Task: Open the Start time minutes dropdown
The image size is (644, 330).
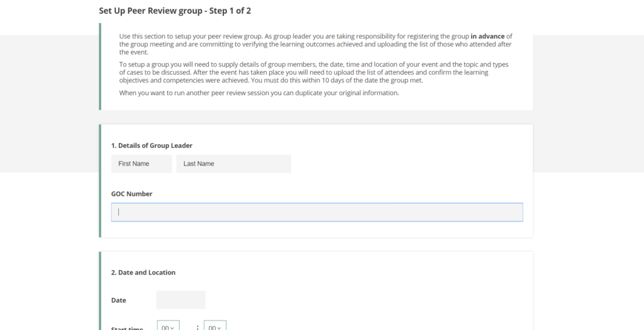Action: click(215, 326)
